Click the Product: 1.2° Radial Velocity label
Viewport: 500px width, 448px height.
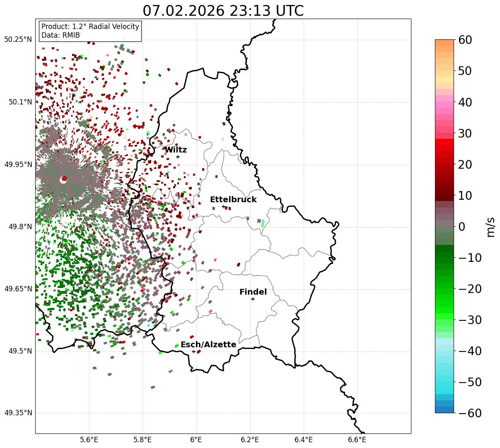(x=90, y=27)
